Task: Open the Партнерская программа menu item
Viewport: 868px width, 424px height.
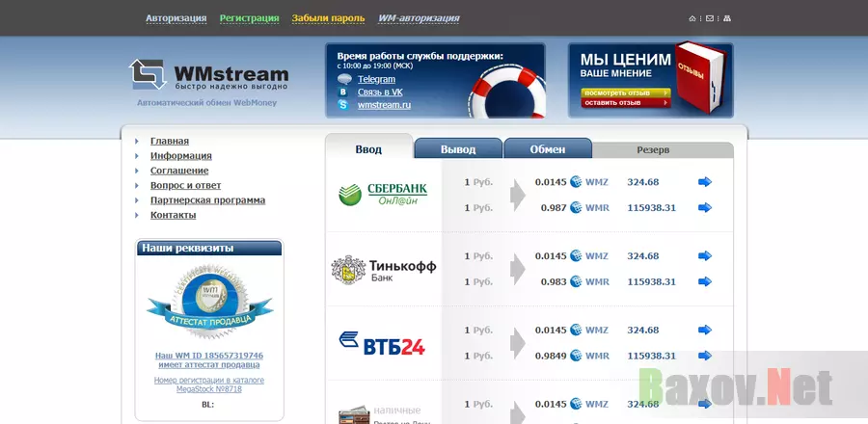Action: (x=207, y=200)
